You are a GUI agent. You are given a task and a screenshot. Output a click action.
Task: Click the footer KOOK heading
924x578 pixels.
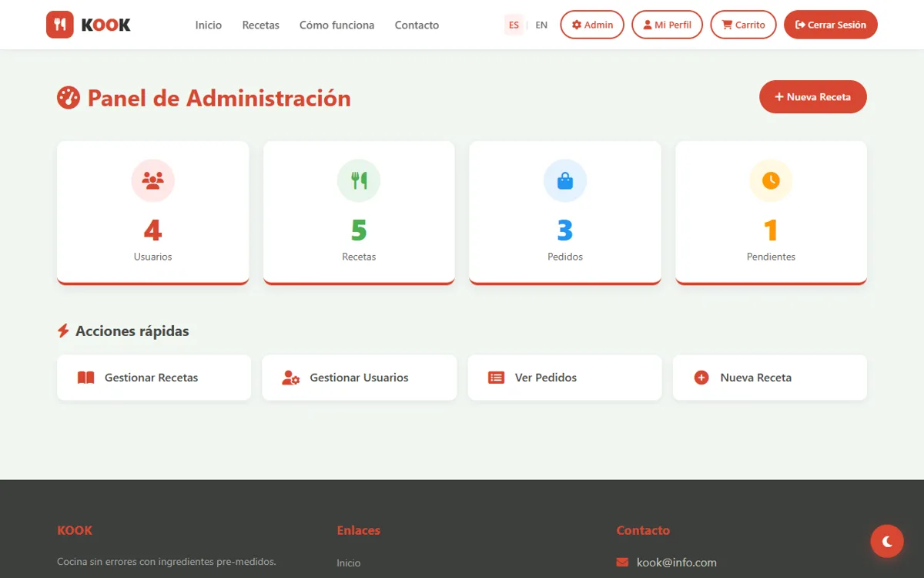tap(75, 530)
